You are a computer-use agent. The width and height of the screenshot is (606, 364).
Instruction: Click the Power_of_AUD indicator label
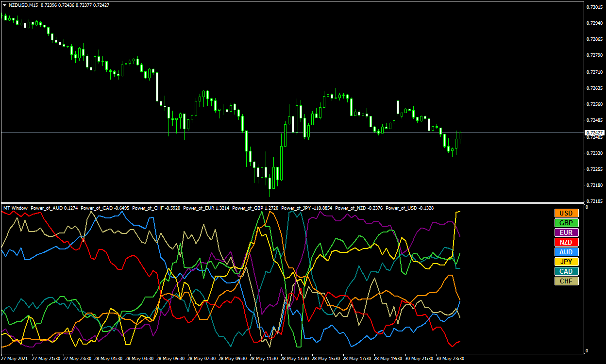tap(53, 208)
